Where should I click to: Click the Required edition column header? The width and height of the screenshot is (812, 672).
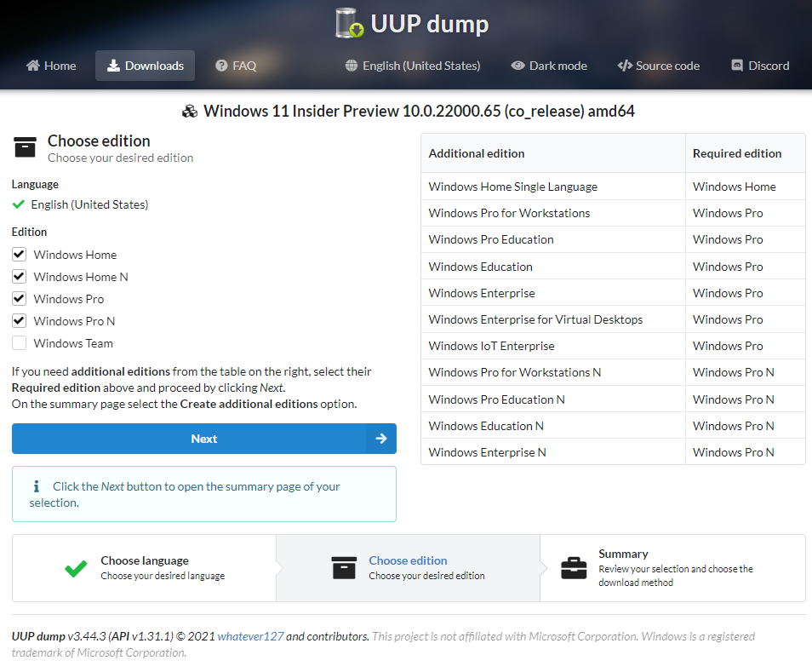coord(746,153)
